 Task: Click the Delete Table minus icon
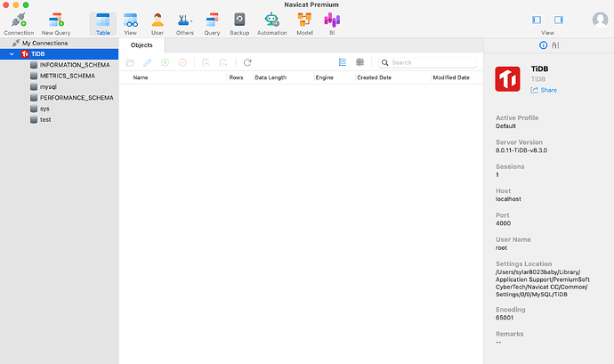[182, 62]
